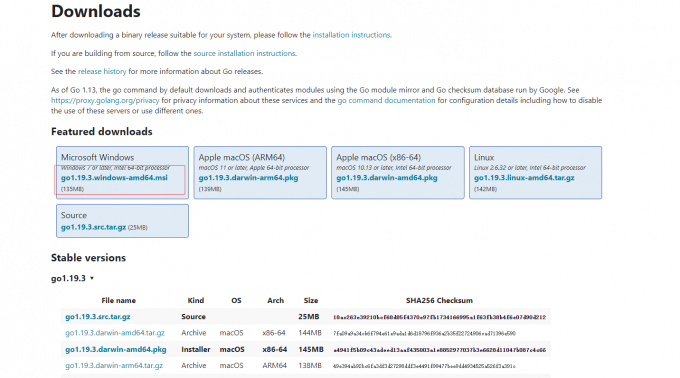The width and height of the screenshot is (680, 378).
Task: Click the Featured downloads heading
Action: 102,132
